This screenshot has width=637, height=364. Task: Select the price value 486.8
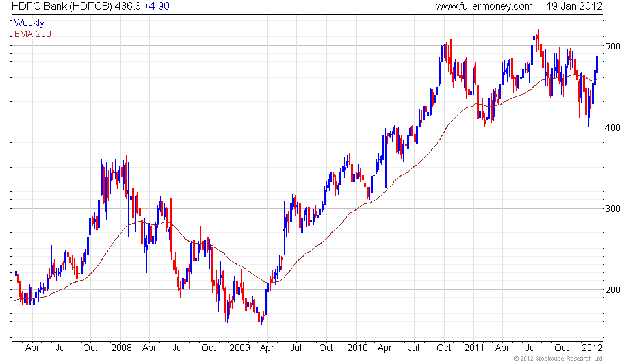(128, 6)
